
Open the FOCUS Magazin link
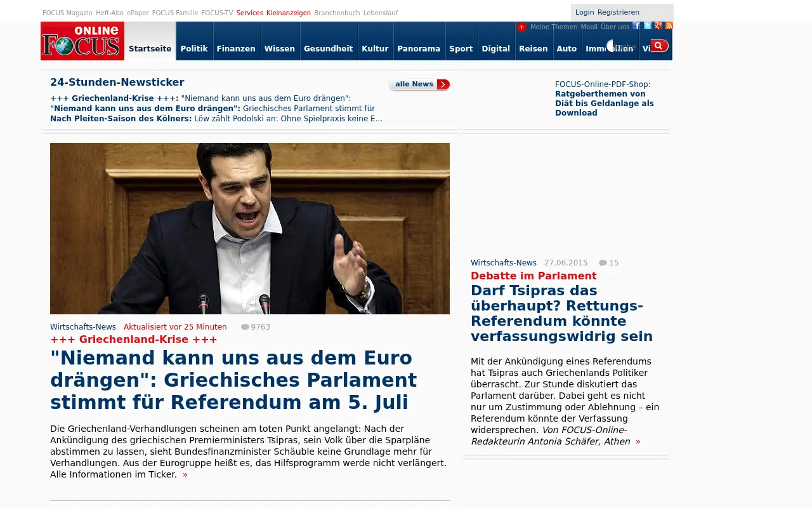tap(68, 13)
